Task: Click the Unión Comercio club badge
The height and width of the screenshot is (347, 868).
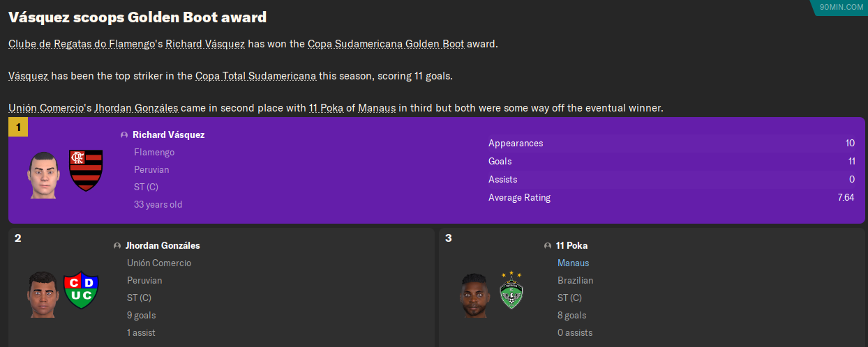Action: pyautogui.click(x=82, y=290)
